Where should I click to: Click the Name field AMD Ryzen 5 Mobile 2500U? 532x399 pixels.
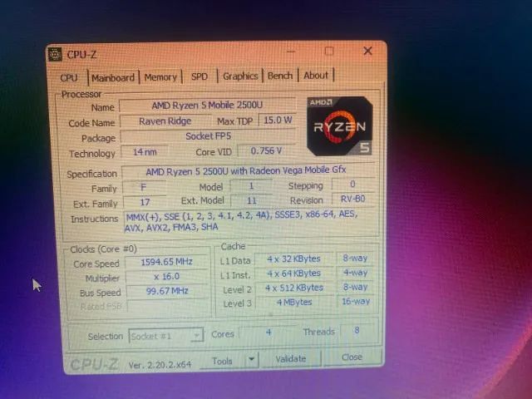[207, 106]
